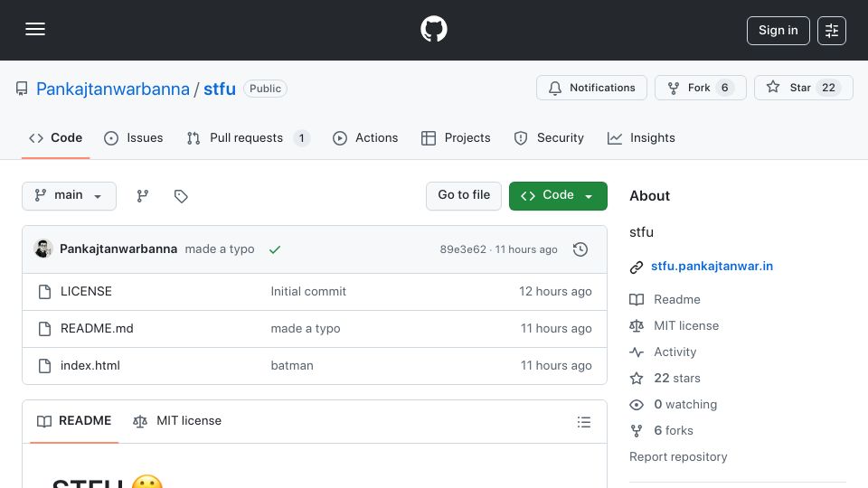Select the README tab in file viewer
Screen dimensions: 868x488
[74, 421]
